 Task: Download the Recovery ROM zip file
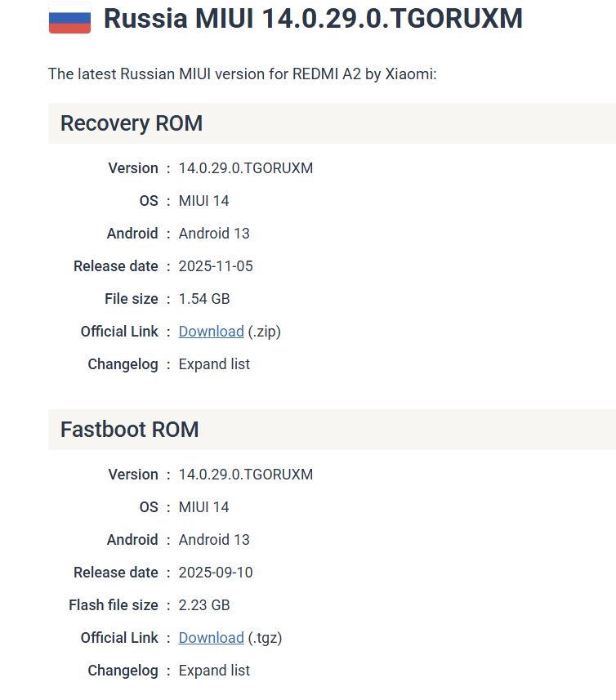211,332
